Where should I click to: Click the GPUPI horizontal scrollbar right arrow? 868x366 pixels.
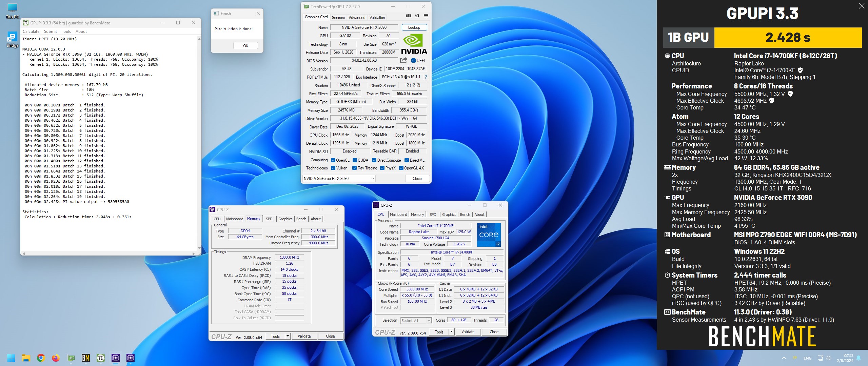point(194,253)
